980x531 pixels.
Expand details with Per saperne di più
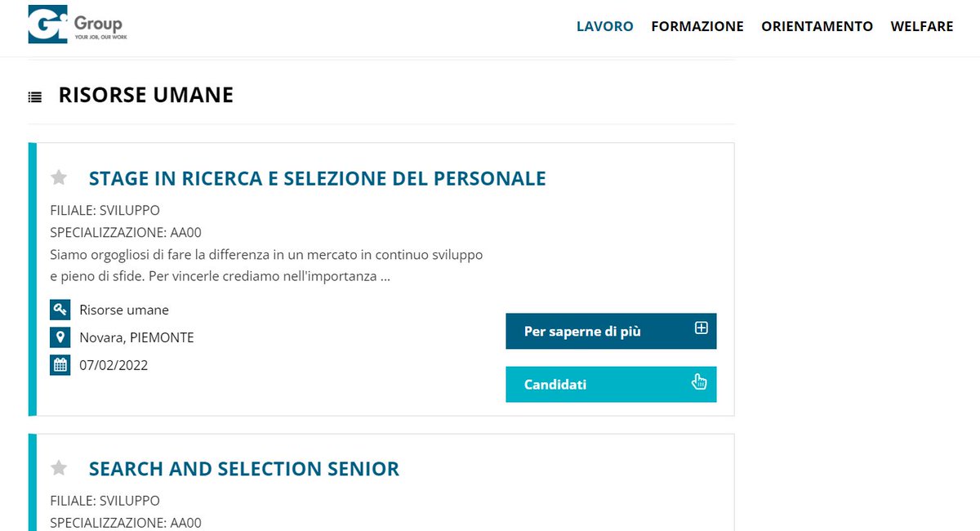611,331
